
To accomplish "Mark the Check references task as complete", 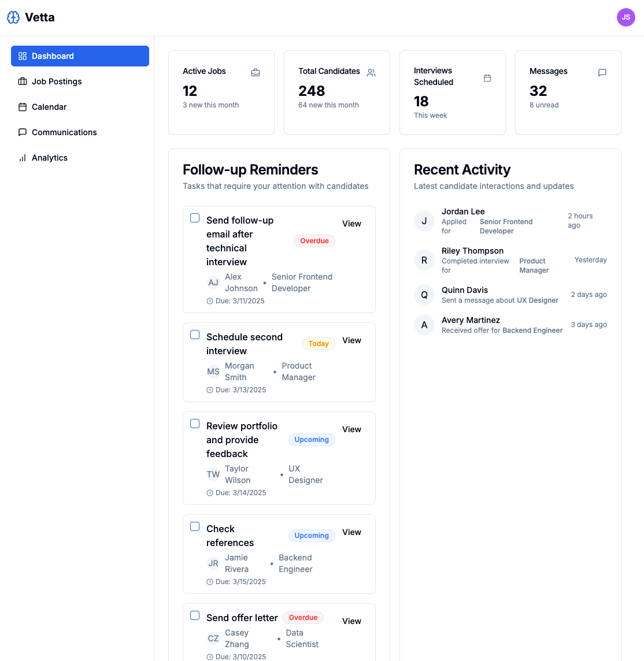I will tap(195, 526).
